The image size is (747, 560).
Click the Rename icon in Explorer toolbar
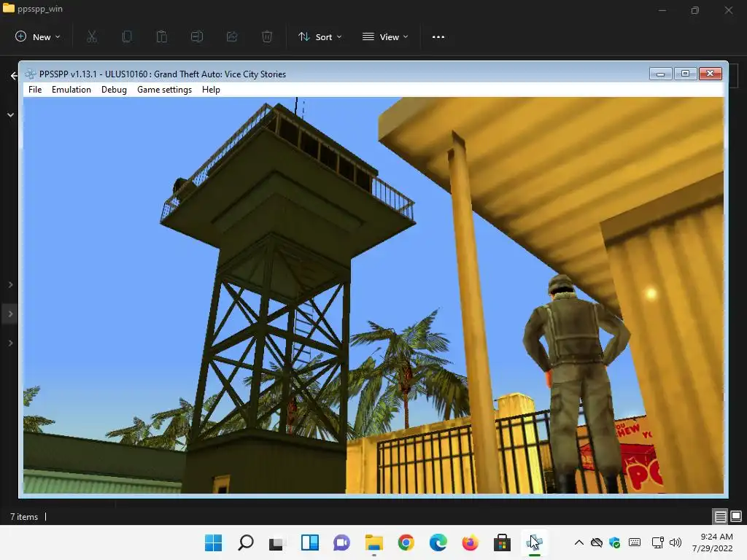pos(197,36)
